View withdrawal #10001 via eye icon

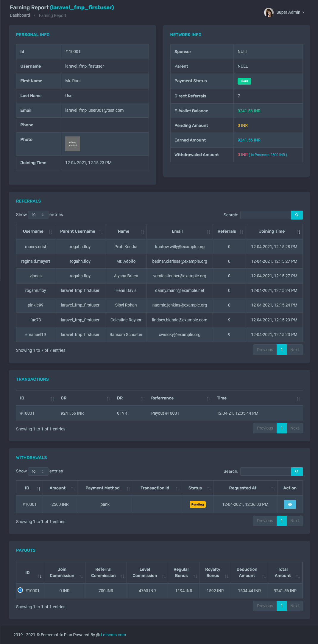(290, 504)
